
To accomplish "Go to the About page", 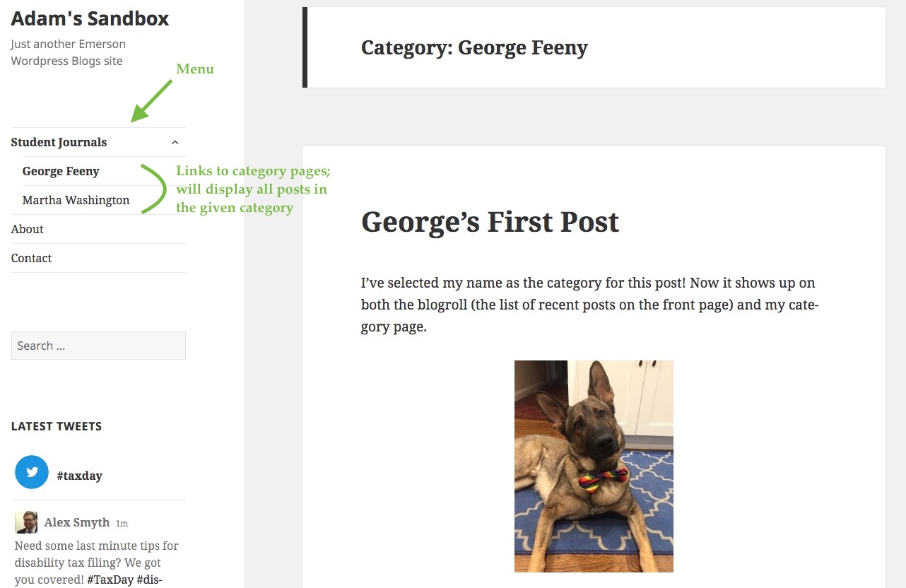I will [x=28, y=229].
